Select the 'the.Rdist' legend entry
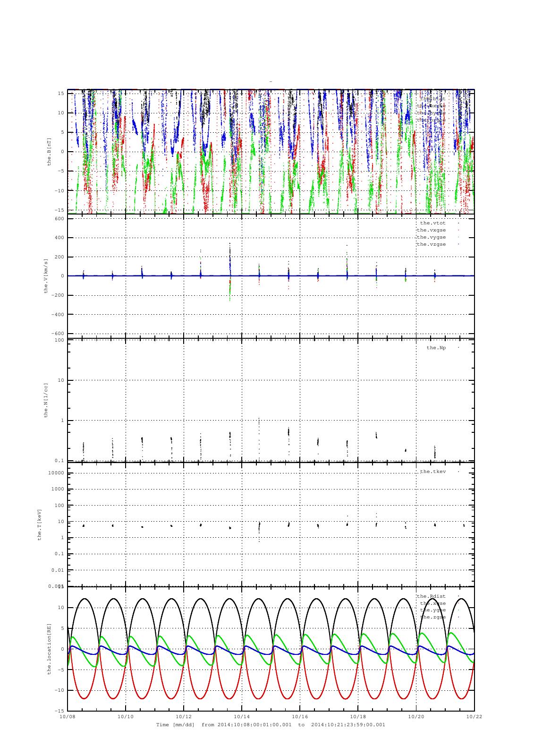This screenshot has width=534, height=756. [431, 596]
